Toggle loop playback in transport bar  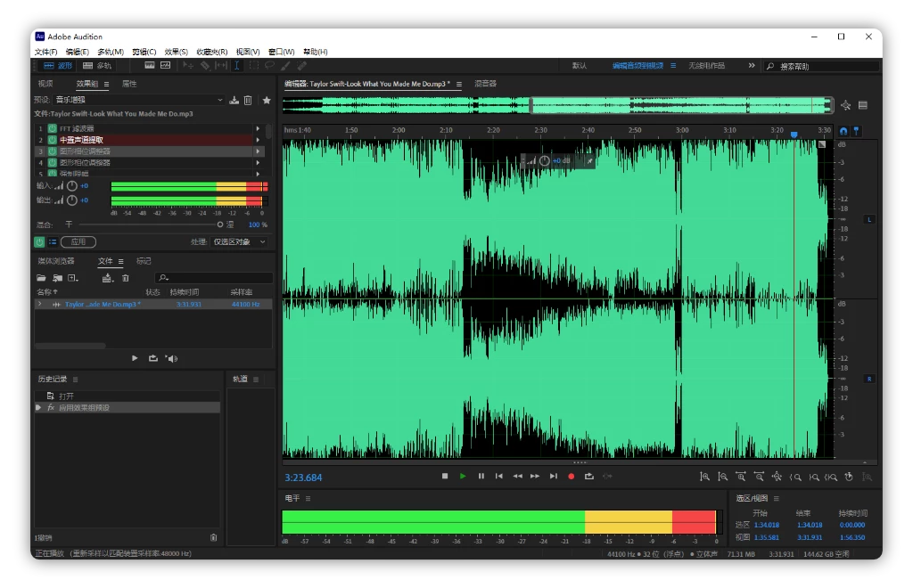point(589,477)
